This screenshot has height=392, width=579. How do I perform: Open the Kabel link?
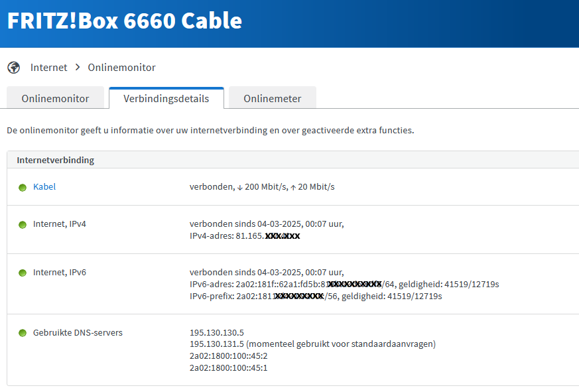pyautogui.click(x=44, y=187)
